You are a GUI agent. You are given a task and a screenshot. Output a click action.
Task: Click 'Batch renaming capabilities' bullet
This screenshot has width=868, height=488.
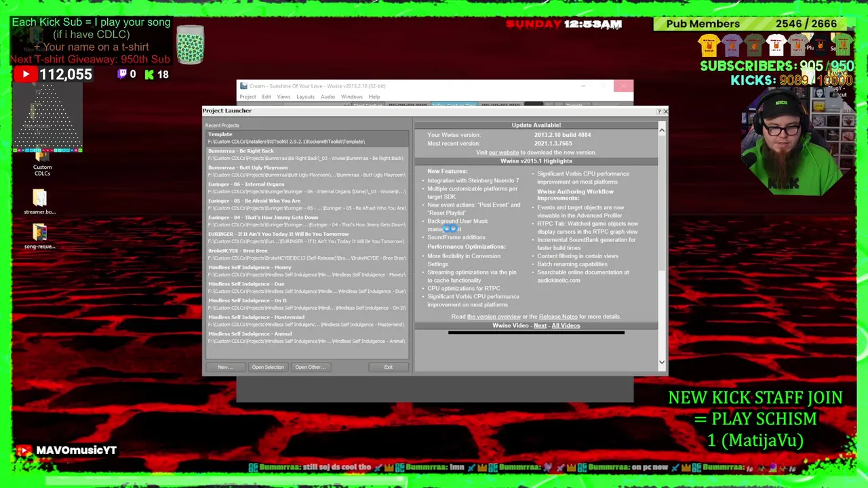[572, 264]
